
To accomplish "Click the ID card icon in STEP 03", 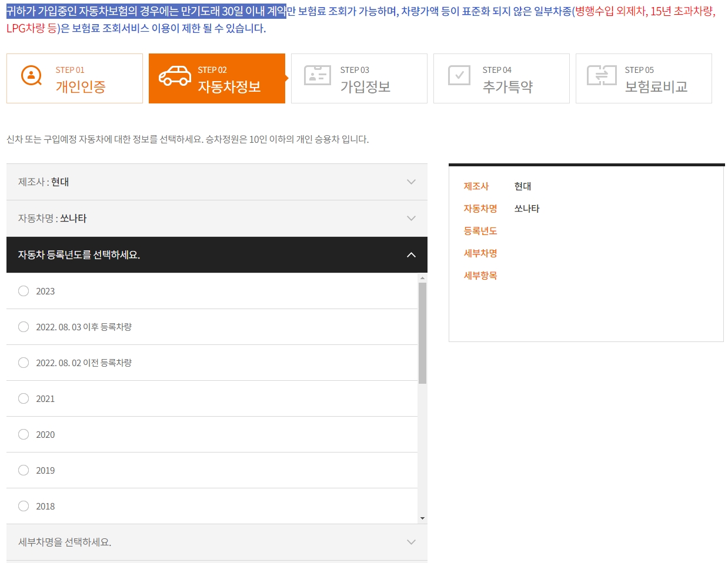I will pos(318,75).
